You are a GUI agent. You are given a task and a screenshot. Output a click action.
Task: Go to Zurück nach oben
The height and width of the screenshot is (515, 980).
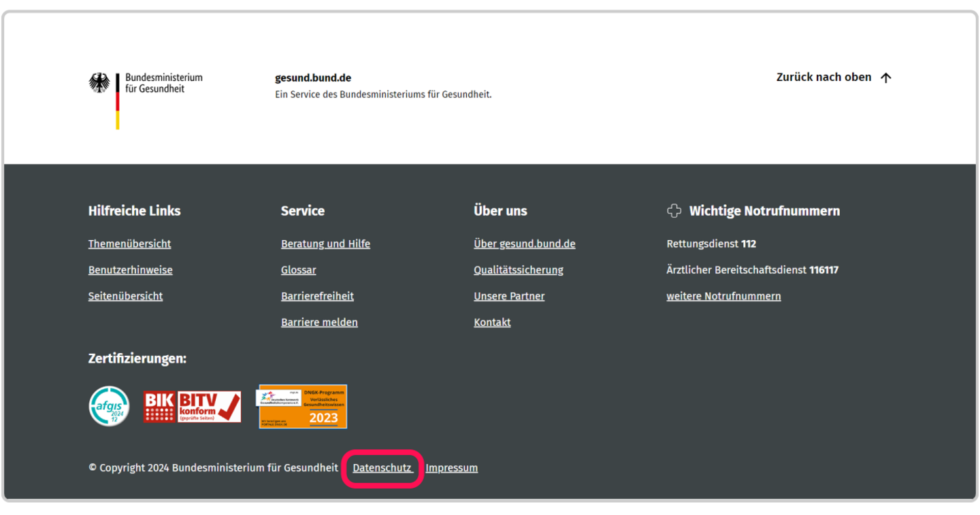823,78
